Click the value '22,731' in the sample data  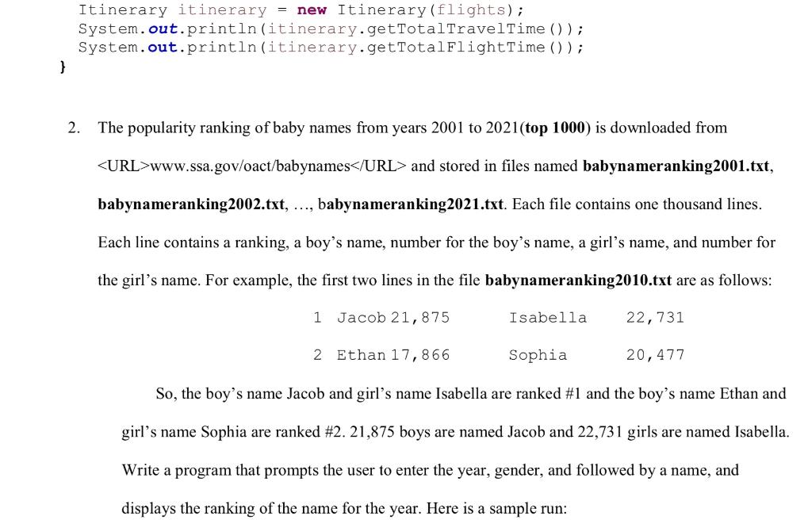tap(655, 318)
